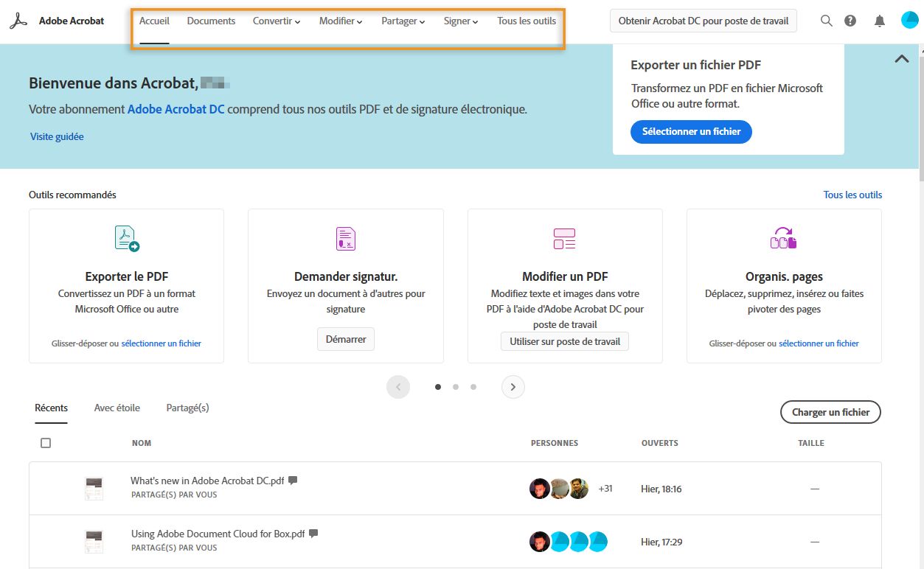Open Tous les outils in navigation bar

click(527, 21)
